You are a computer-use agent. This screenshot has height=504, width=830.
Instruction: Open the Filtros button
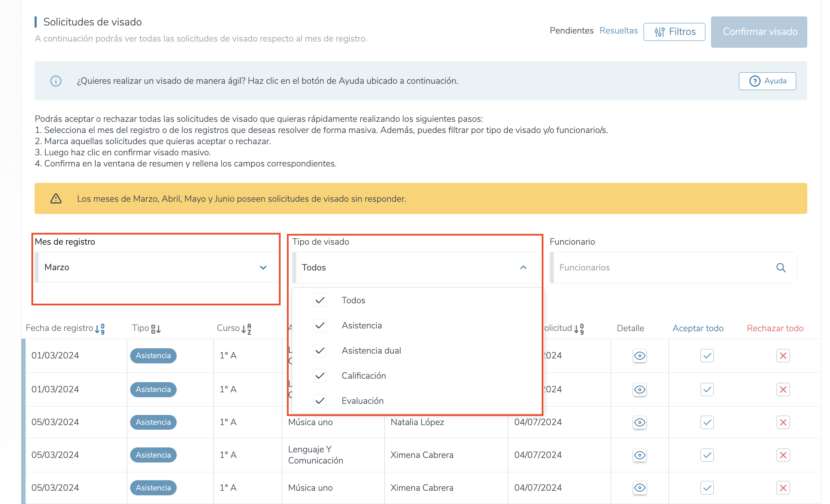[674, 32]
